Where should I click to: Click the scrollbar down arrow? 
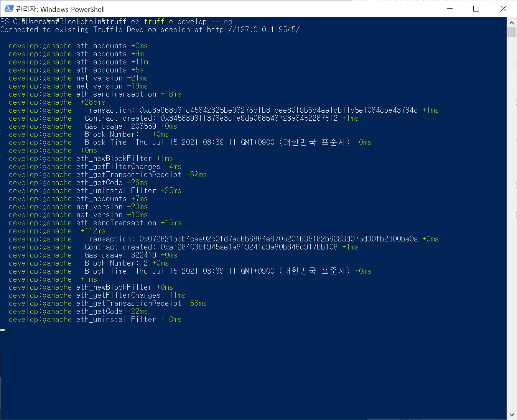(512, 415)
